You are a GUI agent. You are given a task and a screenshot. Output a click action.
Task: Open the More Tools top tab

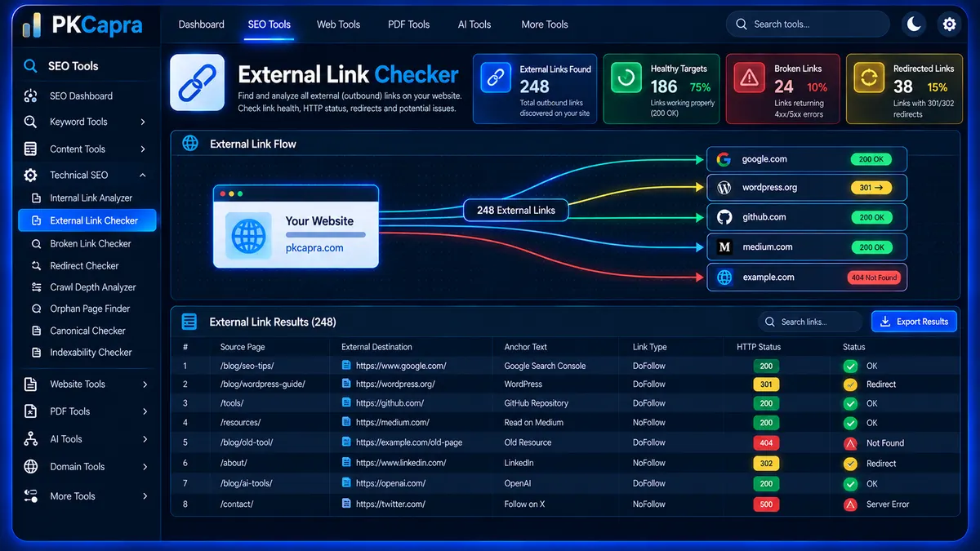(x=545, y=24)
